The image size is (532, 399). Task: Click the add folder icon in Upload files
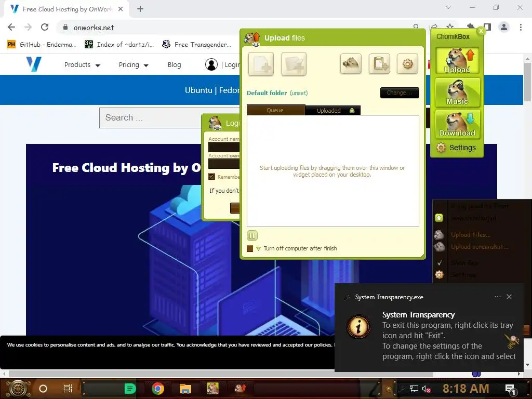point(294,64)
